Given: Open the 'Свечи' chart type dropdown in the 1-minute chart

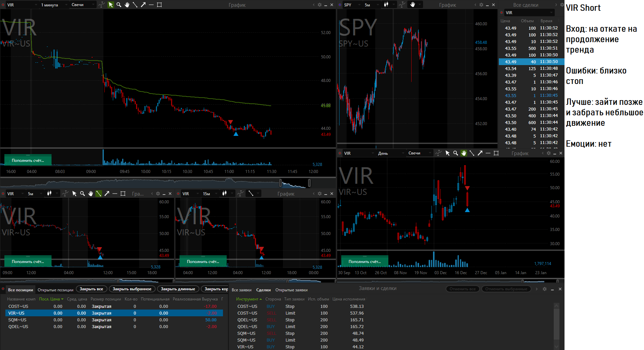Looking at the screenshot, I should [83, 5].
